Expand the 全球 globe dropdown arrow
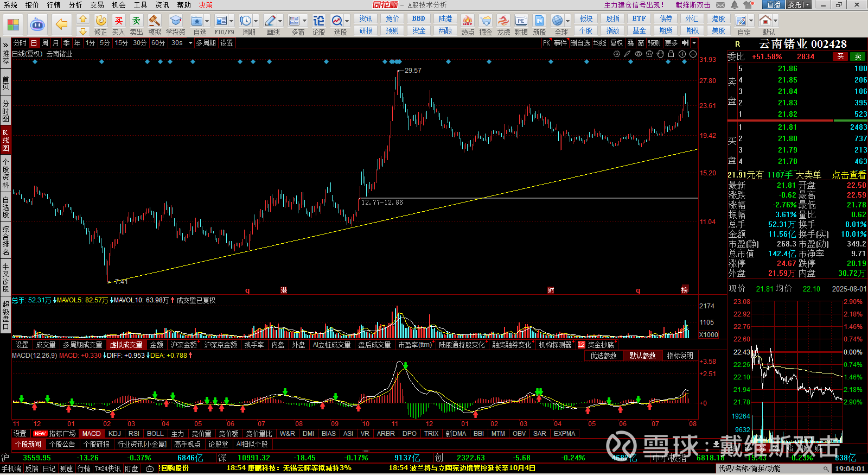 click(x=567, y=21)
